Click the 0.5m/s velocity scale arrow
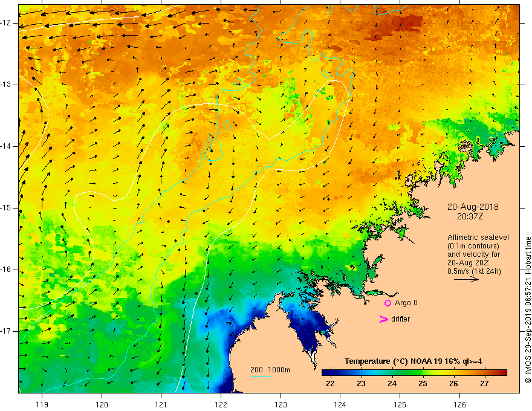Viewport: 532px width, 411px height. click(x=466, y=279)
